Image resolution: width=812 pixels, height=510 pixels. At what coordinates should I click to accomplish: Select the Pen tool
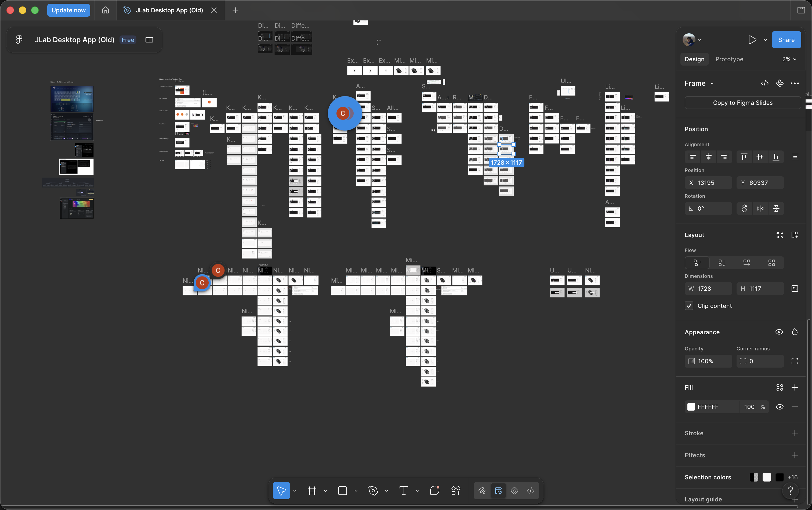[373, 490]
